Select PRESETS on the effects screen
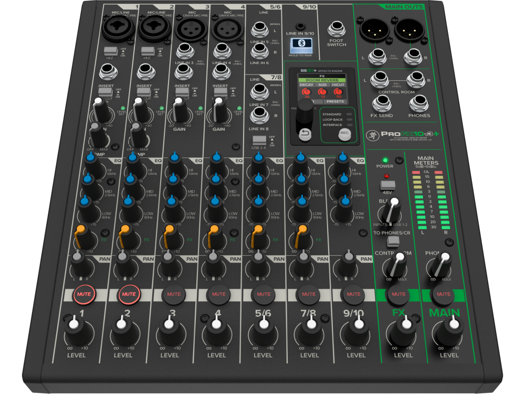 click(335, 101)
